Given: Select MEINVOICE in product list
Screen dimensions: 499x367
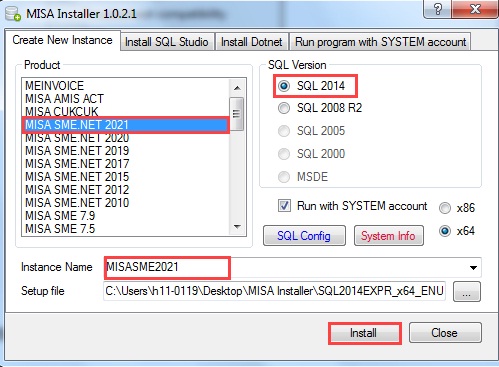Looking at the screenshot, I should click(x=126, y=86).
